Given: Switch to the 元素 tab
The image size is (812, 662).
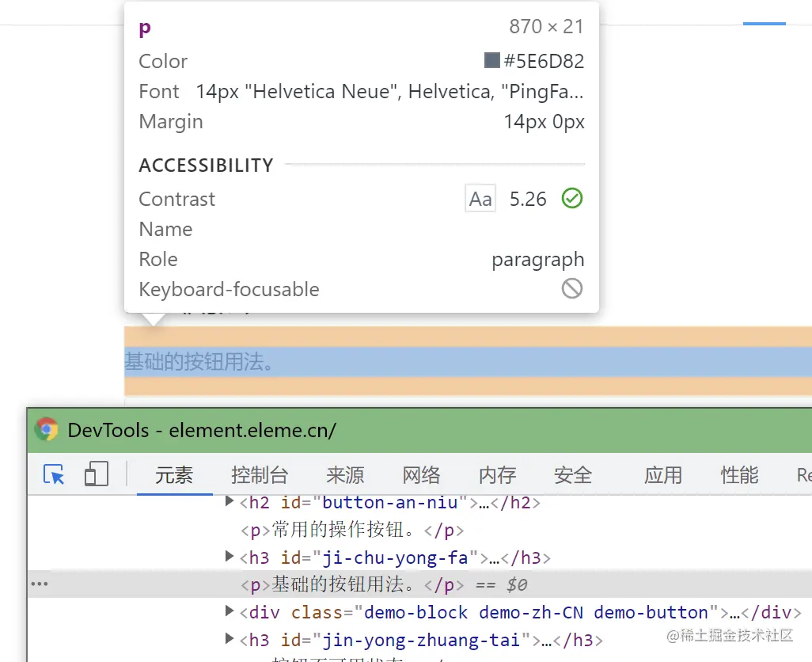Looking at the screenshot, I should (x=174, y=475).
